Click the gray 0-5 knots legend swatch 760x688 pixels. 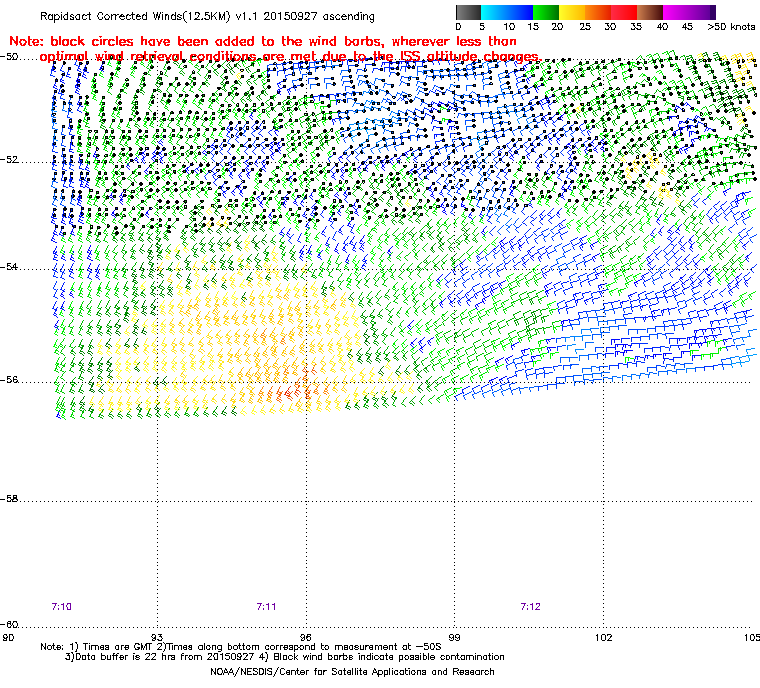[x=469, y=12]
